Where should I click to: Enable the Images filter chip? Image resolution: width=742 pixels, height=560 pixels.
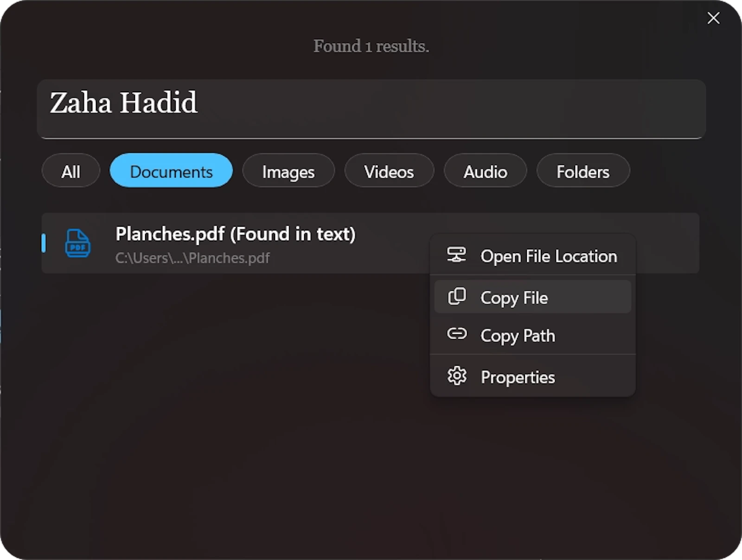click(x=288, y=171)
